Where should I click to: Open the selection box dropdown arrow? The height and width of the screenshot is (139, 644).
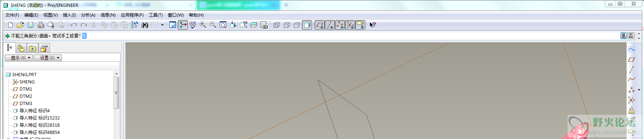click(x=162, y=25)
